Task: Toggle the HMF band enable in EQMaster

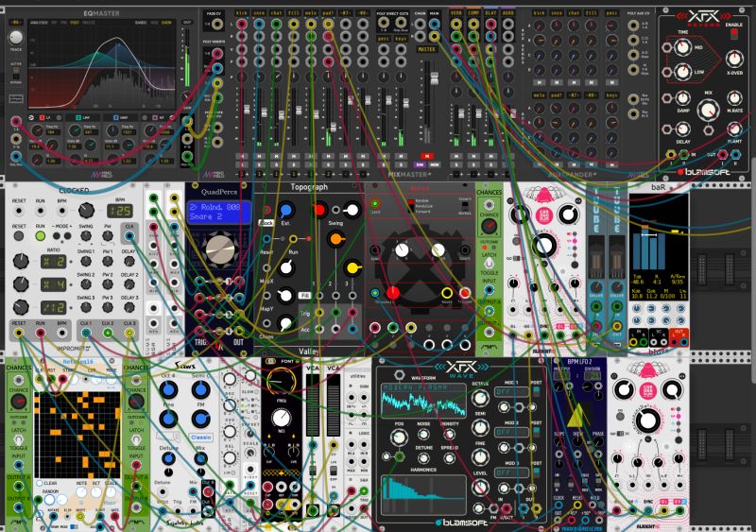Action: 115,118
